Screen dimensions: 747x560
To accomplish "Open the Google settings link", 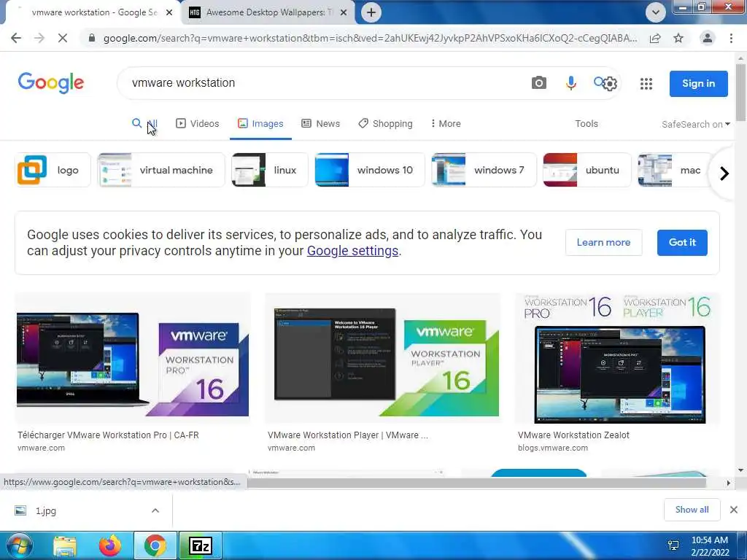I will click(x=352, y=251).
